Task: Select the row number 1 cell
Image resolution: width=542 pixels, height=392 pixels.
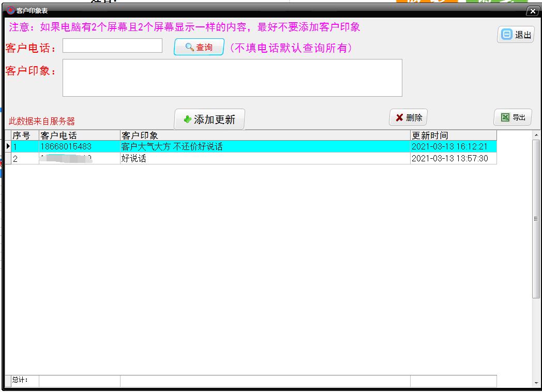Action: point(25,146)
